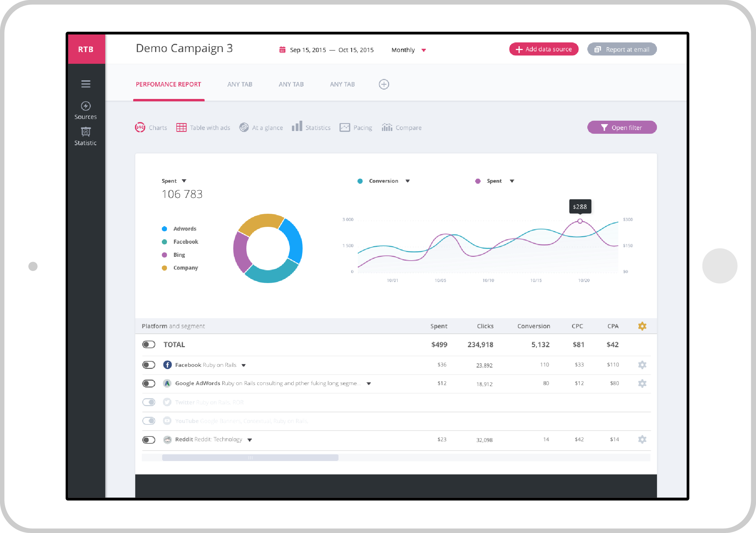Click the Add data source button
756x533 pixels.
tap(543, 49)
